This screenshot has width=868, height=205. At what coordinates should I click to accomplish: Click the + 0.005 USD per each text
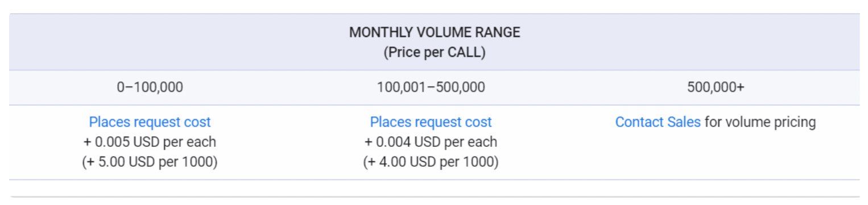pyautogui.click(x=150, y=142)
